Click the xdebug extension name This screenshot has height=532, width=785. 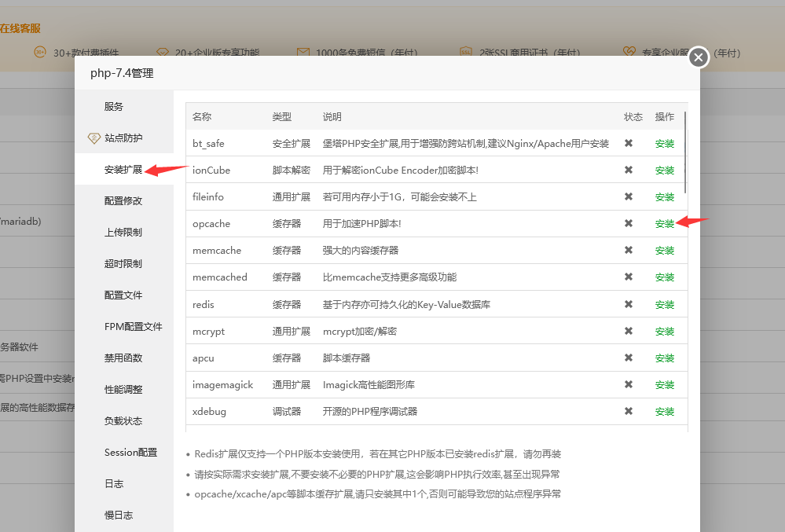pos(209,412)
